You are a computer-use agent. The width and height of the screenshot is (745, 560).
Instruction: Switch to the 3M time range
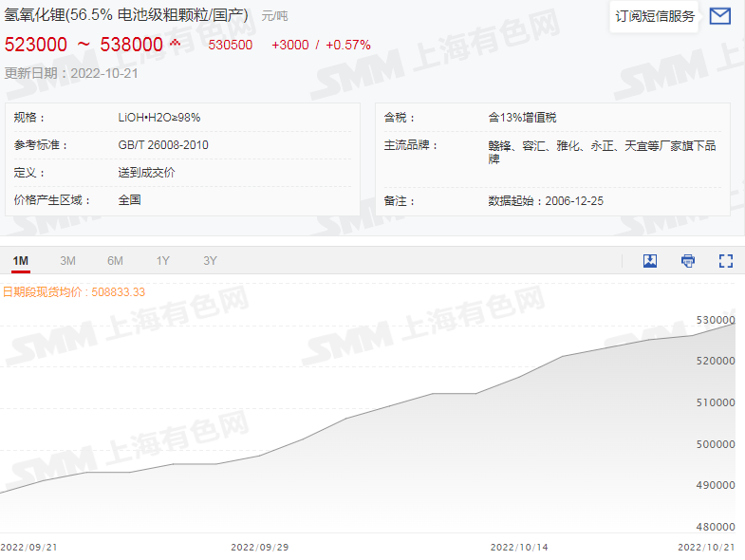tap(67, 261)
